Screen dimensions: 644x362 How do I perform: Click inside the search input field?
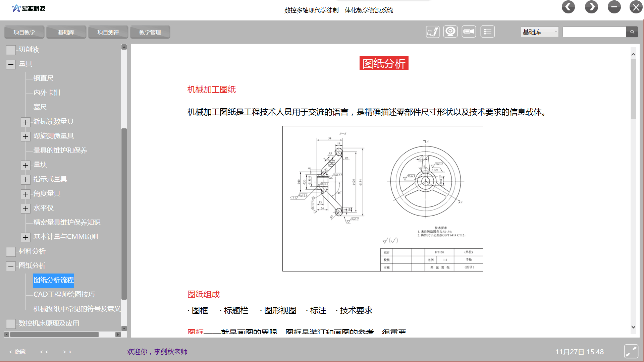594,32
